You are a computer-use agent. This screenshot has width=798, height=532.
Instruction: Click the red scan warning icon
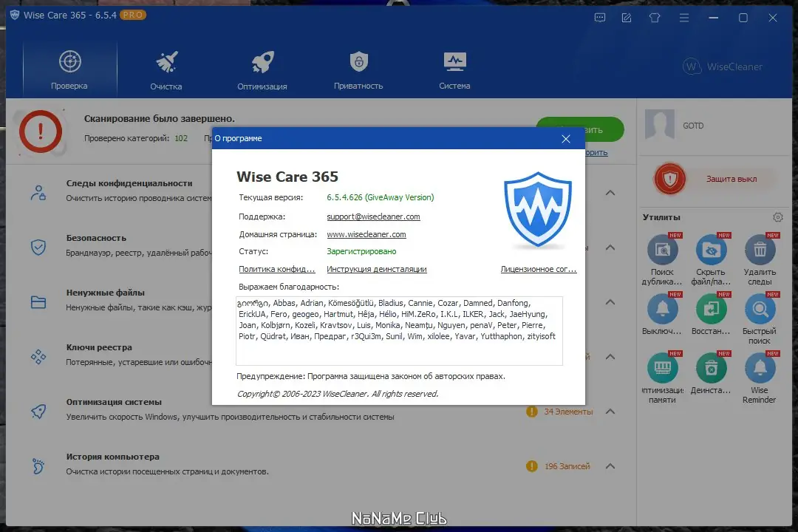[x=41, y=132]
